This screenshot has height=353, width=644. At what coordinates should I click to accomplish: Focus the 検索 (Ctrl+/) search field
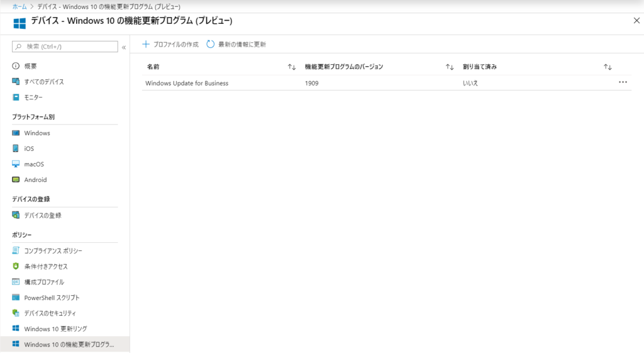click(65, 47)
